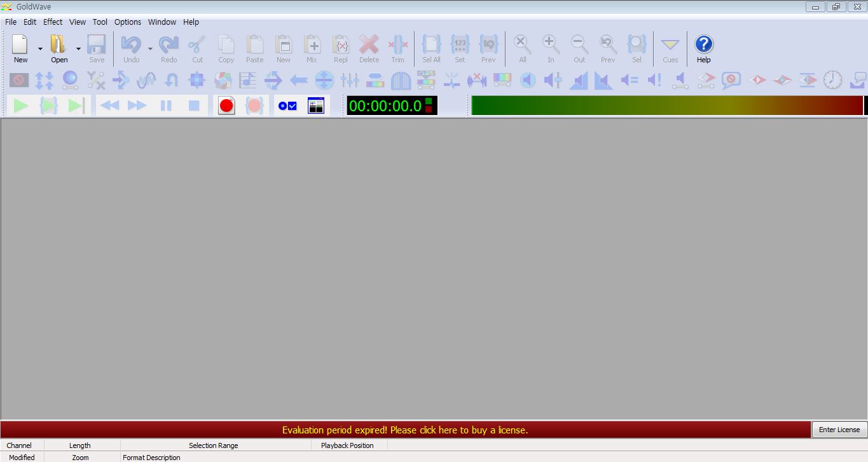Screen dimensions: 868x462
Task: Click the Fast Forward playback button
Action: [137, 105]
